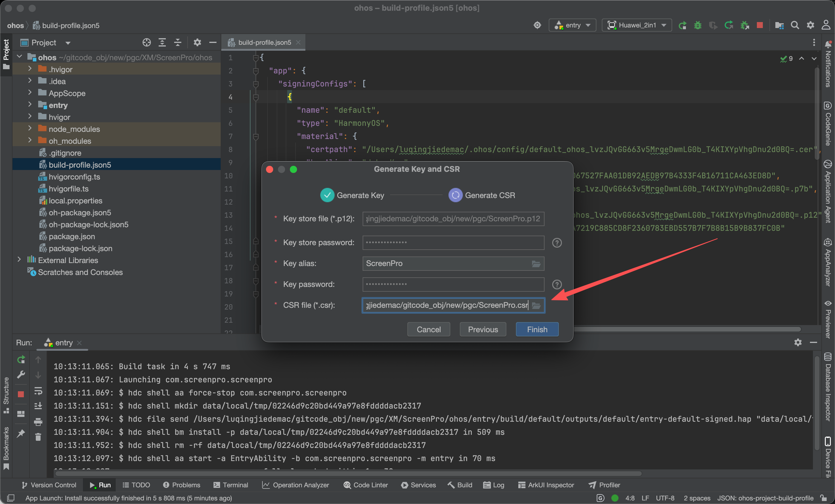
Task: Rerun entry in Run panel
Action: point(21,360)
